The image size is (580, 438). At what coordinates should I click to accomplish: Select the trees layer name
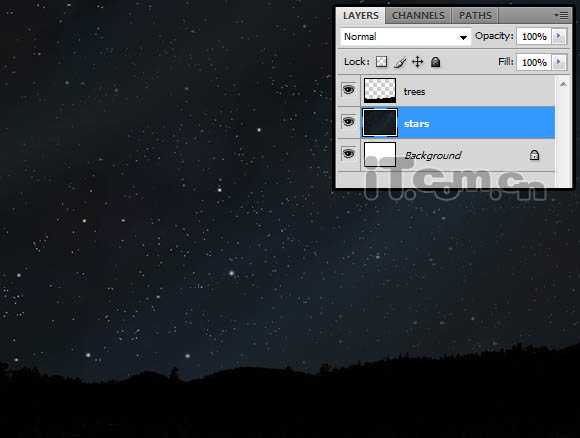tap(414, 91)
